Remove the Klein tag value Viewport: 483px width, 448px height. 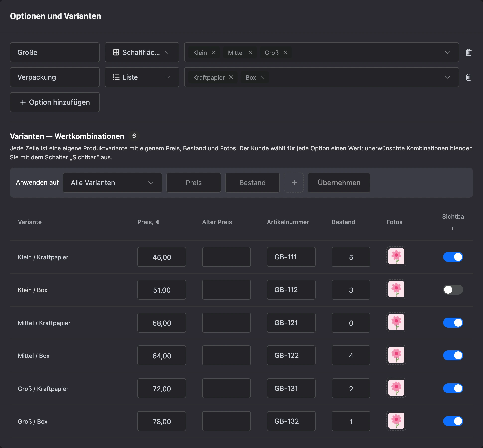214,53
